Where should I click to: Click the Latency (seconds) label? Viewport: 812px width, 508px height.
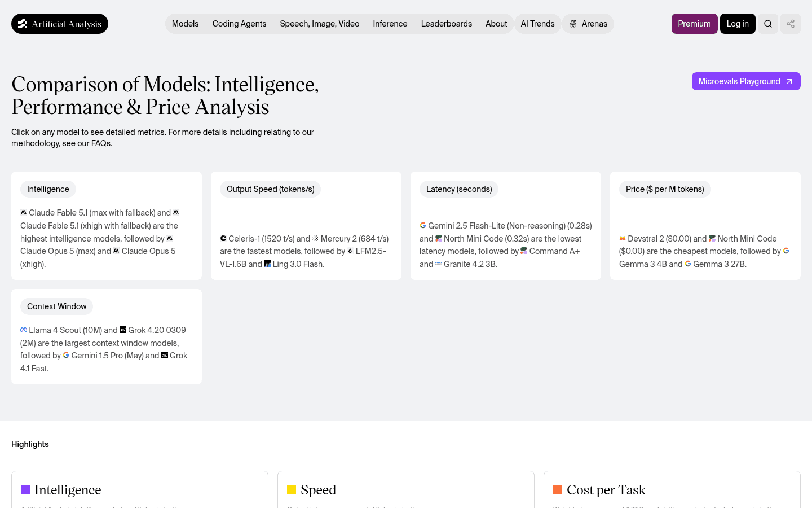[x=459, y=189]
